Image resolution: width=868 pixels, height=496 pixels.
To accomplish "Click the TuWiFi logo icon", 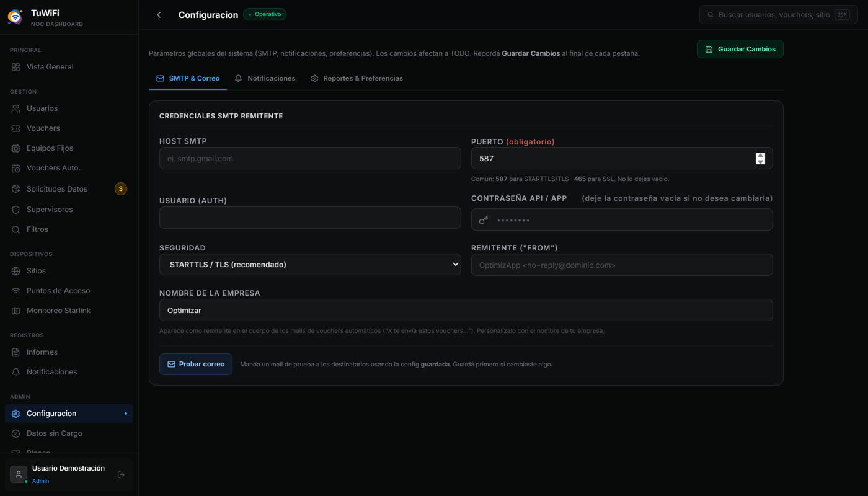I will point(15,17).
